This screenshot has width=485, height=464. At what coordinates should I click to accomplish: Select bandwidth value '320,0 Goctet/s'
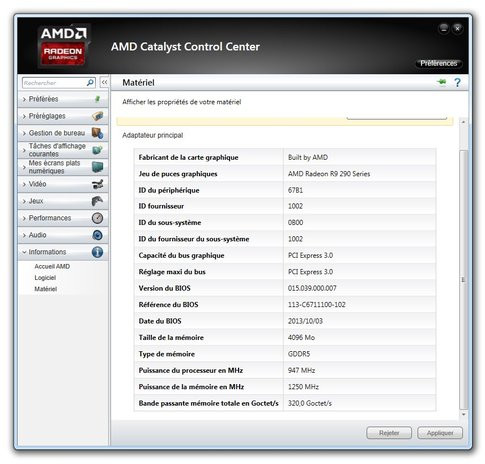coord(310,403)
